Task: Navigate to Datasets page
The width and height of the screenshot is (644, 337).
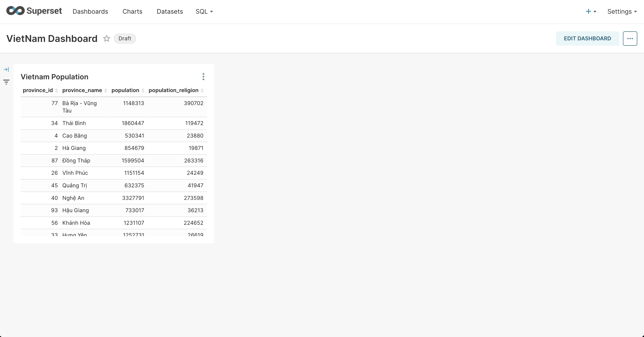Action: pyautogui.click(x=170, y=11)
